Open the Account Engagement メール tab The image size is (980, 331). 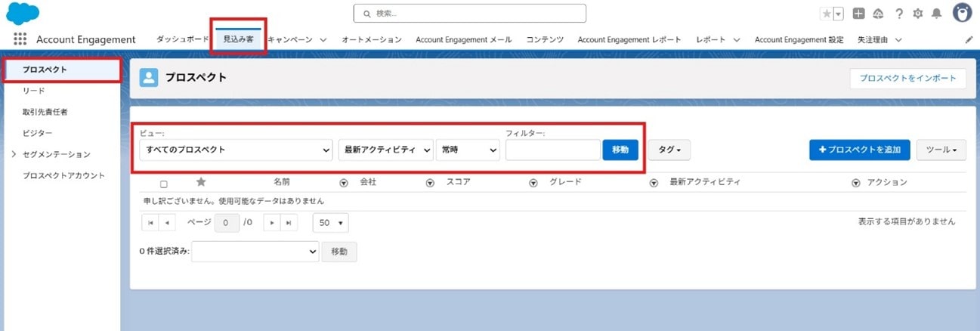464,39
